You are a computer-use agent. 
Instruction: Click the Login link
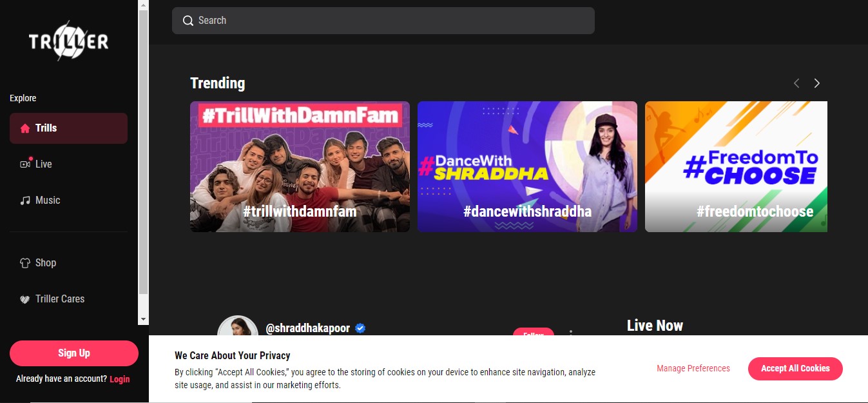point(120,379)
